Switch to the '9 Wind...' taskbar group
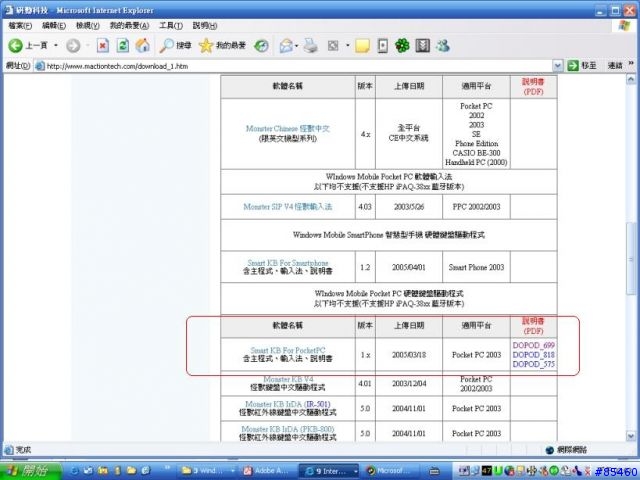The image size is (640, 480). click(207, 471)
